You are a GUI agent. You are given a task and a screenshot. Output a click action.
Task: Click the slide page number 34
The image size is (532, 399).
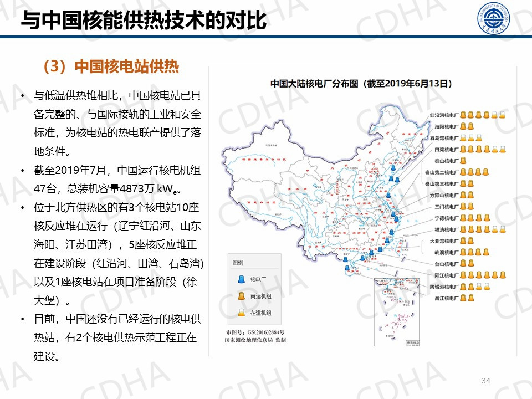click(x=486, y=380)
